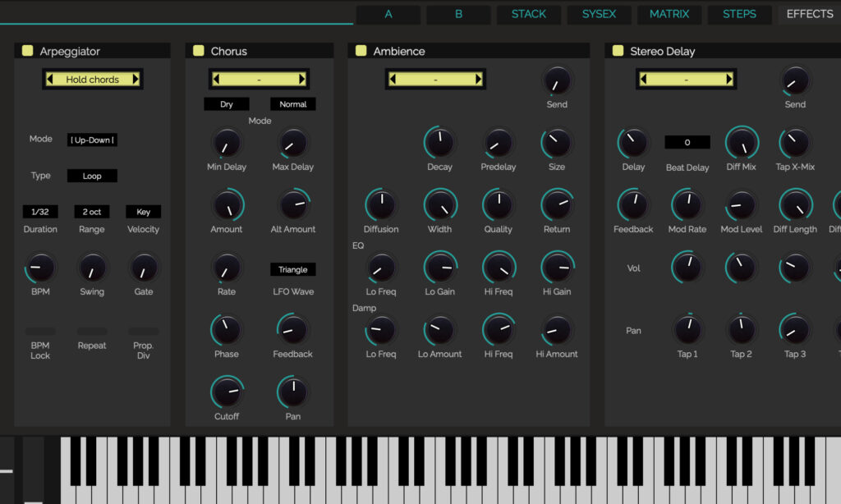The image size is (841, 504).
Task: Click the Tap 2 pan knob
Action: 742,330
